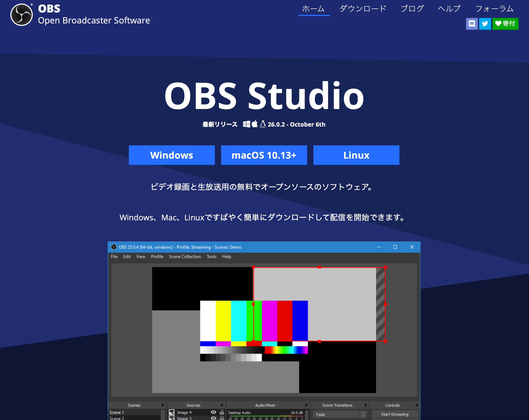Open the ヘルプ page
This screenshot has height=420, width=529.
(x=449, y=9)
